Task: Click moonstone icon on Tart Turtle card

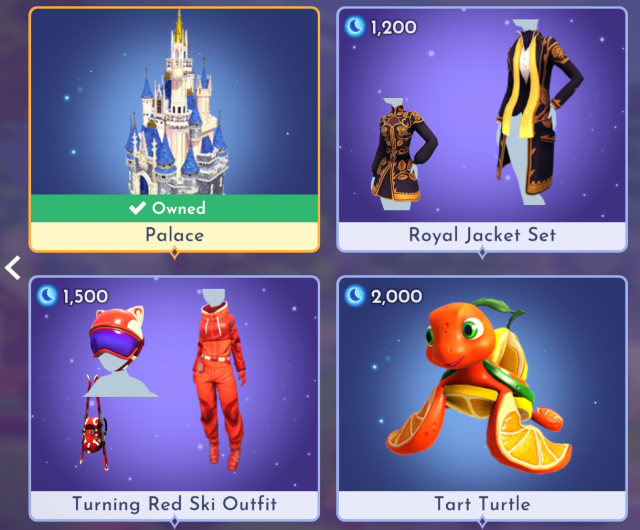Action: pyautogui.click(x=355, y=296)
